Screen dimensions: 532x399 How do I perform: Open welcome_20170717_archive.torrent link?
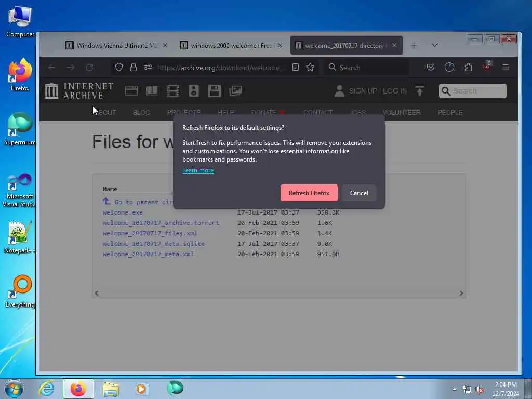click(161, 223)
